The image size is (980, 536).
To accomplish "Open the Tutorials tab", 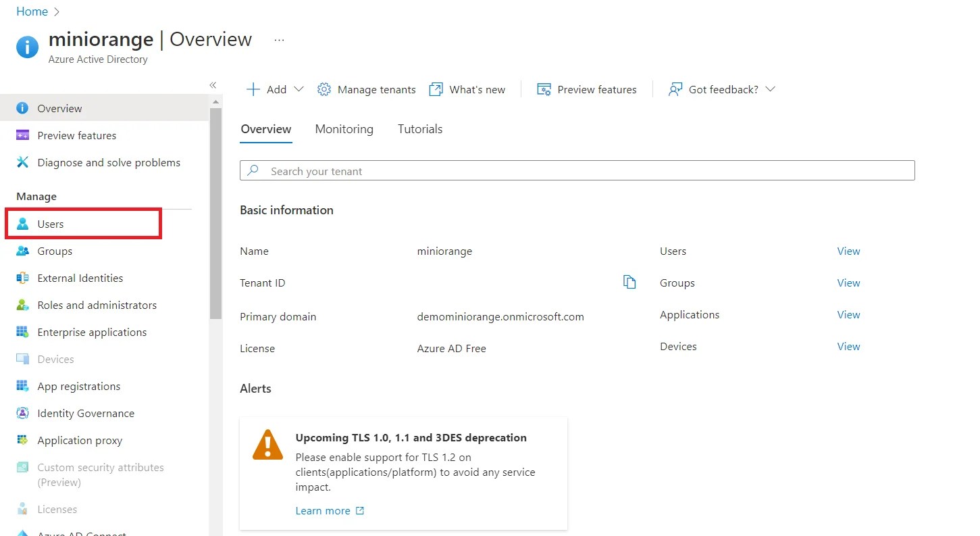I will pyautogui.click(x=419, y=128).
